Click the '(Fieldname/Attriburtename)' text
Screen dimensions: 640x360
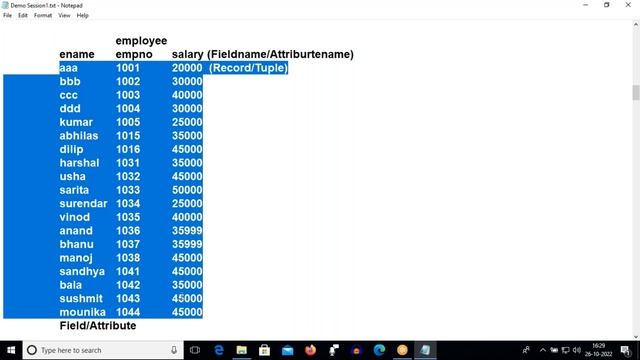(280, 54)
